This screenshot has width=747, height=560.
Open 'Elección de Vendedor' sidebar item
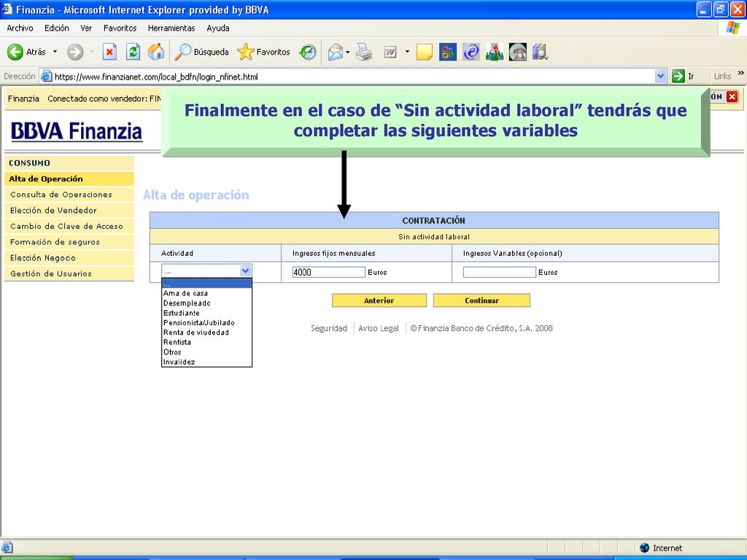coord(69,210)
